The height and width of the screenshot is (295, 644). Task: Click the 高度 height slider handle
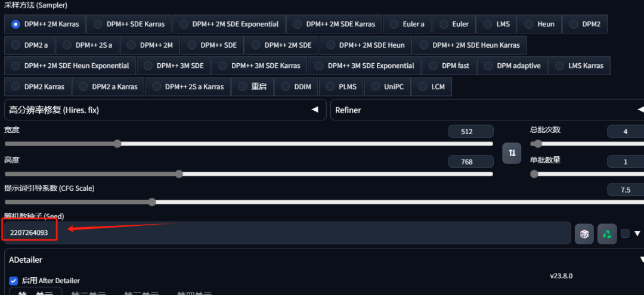[x=179, y=174]
